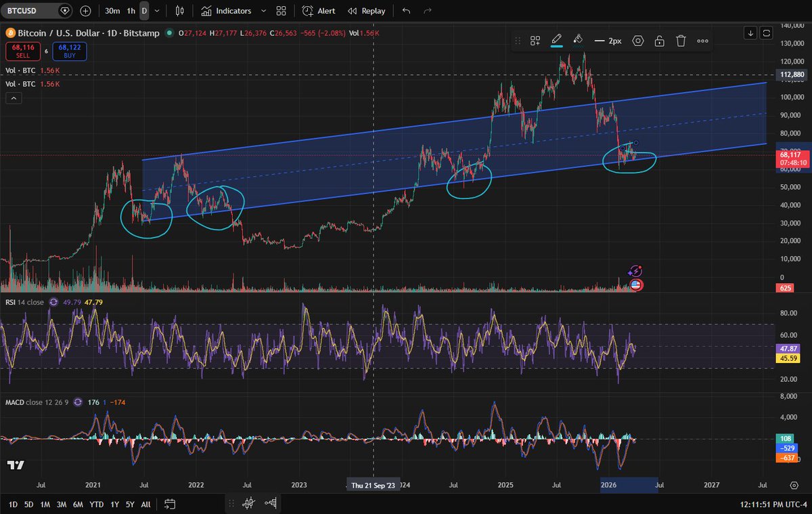Click the 2026 label on time axis

[x=609, y=485]
